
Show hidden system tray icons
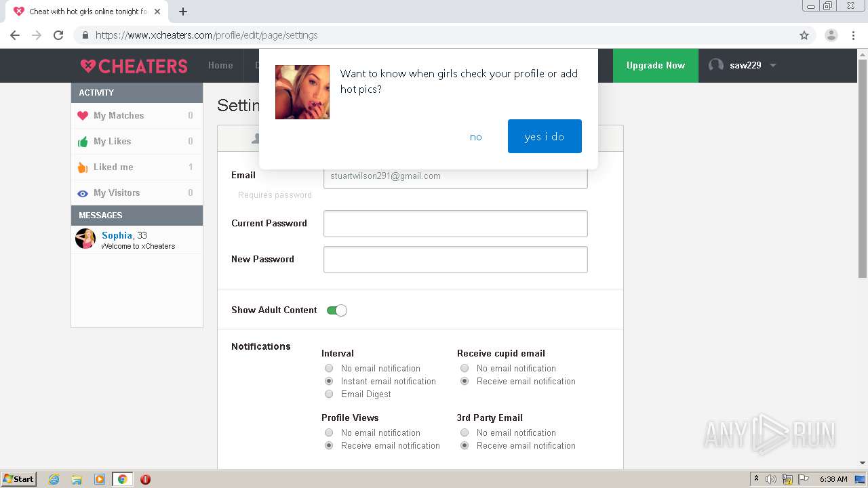(756, 479)
